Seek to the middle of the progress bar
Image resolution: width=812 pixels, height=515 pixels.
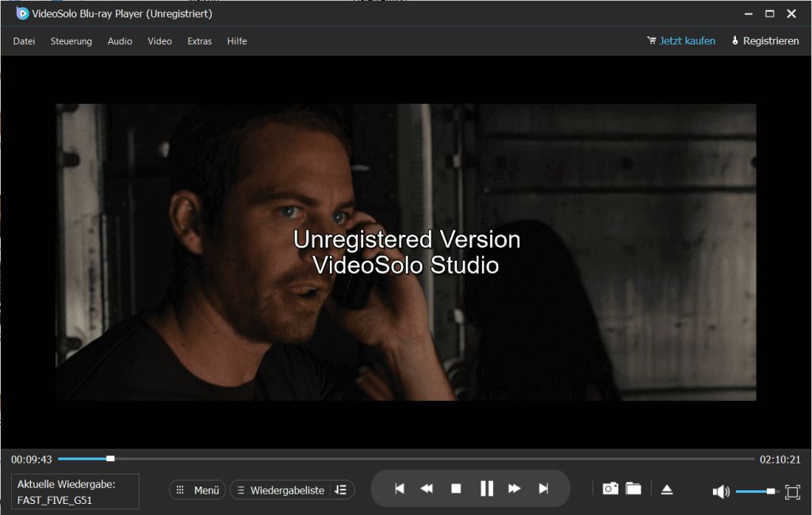[x=406, y=459]
